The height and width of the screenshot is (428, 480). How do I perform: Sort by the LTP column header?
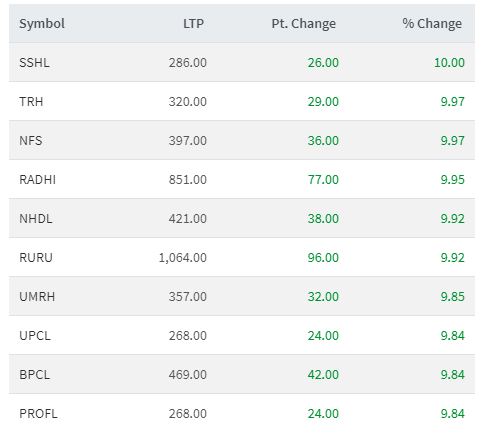point(193,24)
